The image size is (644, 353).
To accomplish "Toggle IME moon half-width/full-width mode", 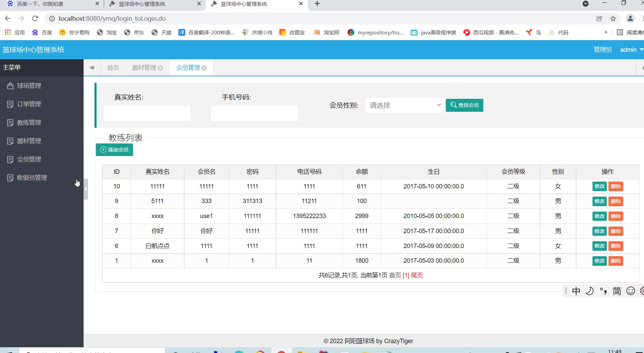I will coord(590,291).
